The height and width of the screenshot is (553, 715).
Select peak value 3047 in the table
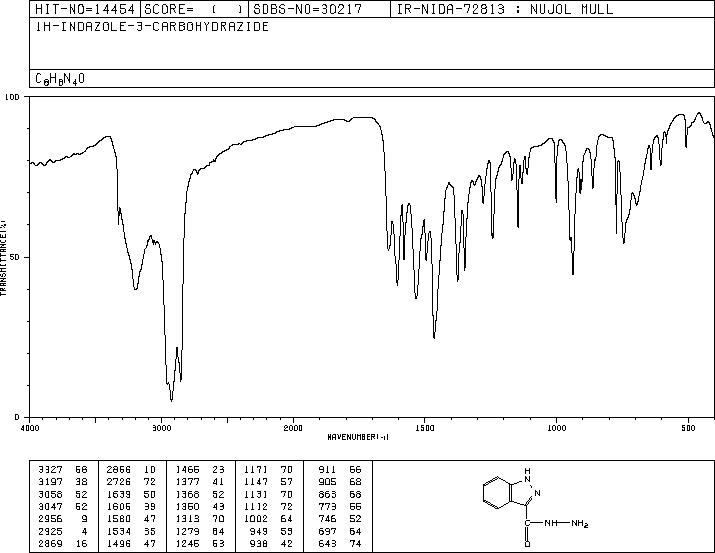50,506
